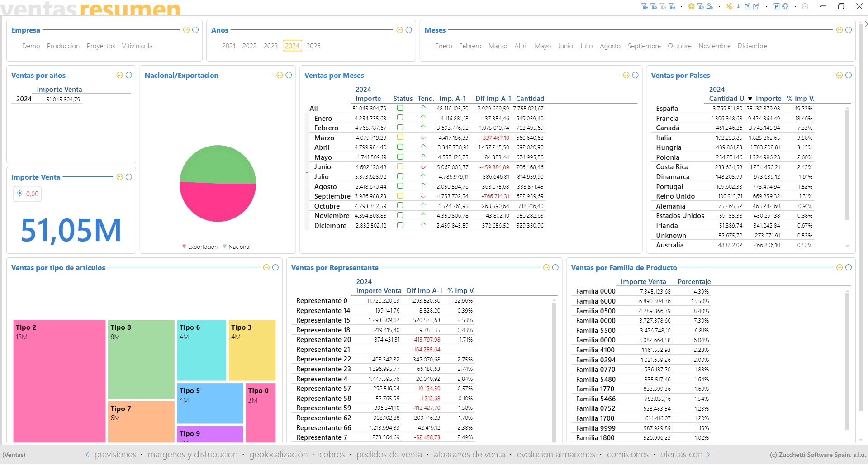
Task: Click the blue P icon in toolbar
Action: pos(776,6)
